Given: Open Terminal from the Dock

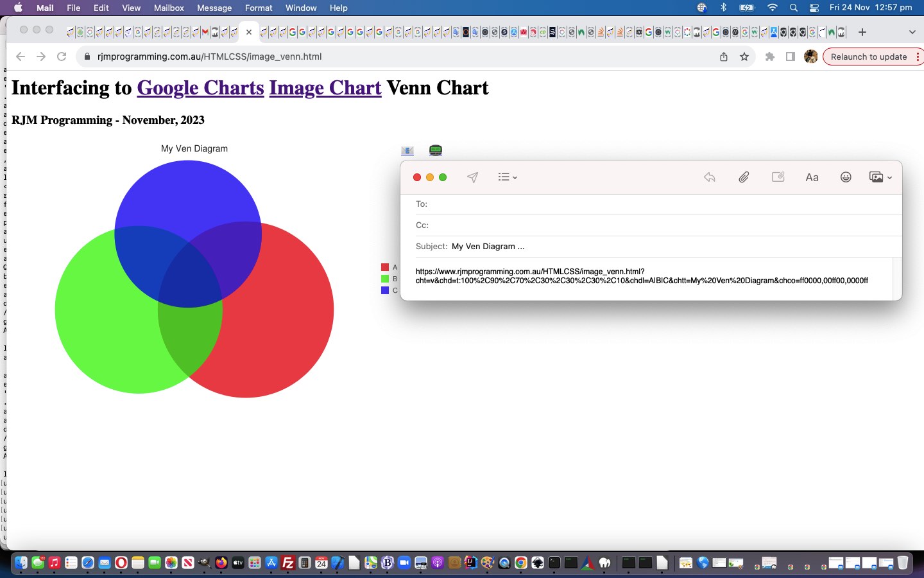Looking at the screenshot, I should [x=554, y=563].
